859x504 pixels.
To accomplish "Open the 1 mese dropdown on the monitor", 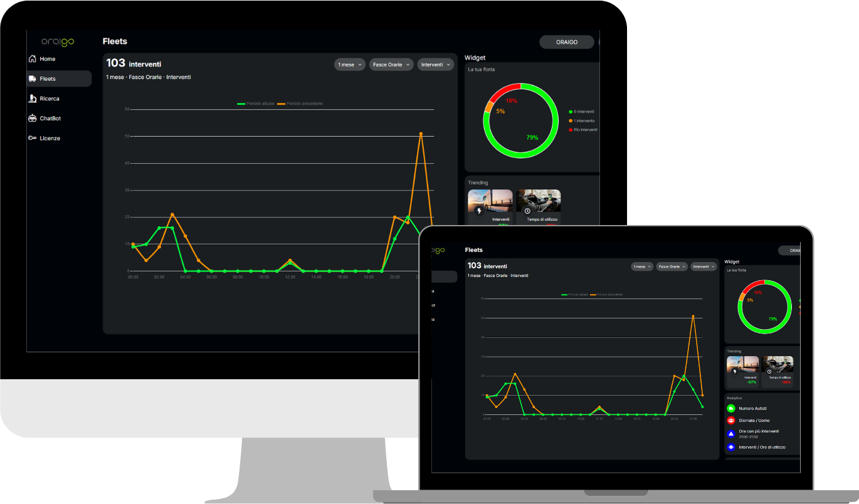I will click(349, 65).
